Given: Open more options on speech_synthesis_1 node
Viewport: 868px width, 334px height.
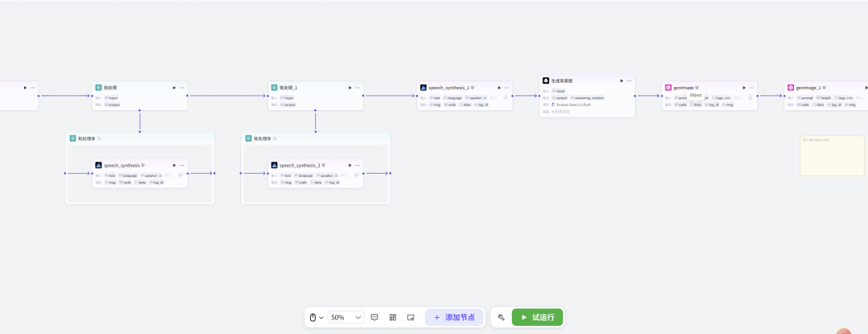Looking at the screenshot, I should coord(506,88).
